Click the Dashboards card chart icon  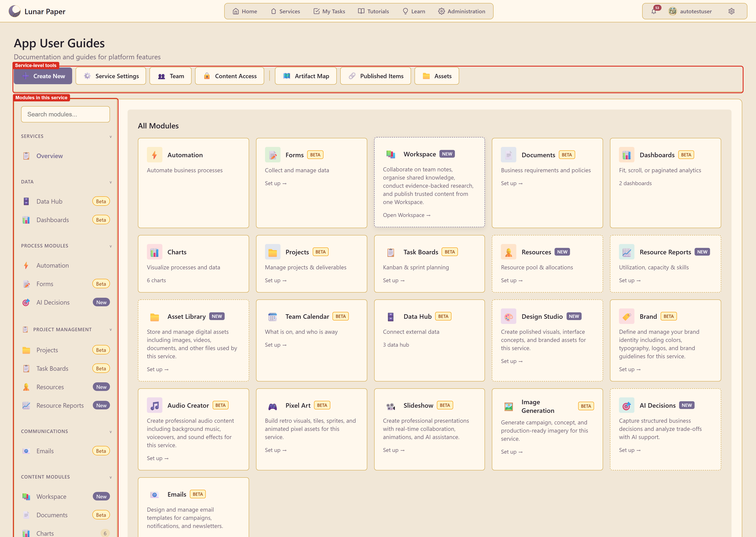[x=626, y=155]
